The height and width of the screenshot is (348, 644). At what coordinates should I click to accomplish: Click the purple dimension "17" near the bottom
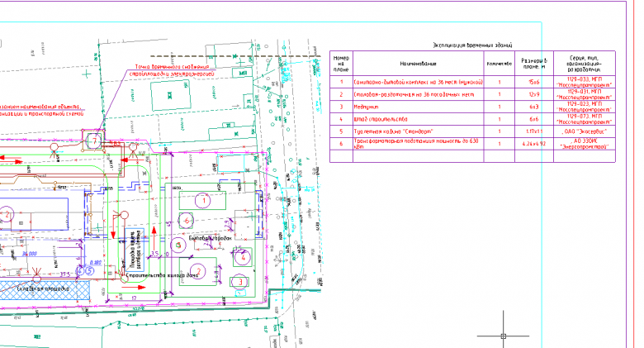(134, 298)
